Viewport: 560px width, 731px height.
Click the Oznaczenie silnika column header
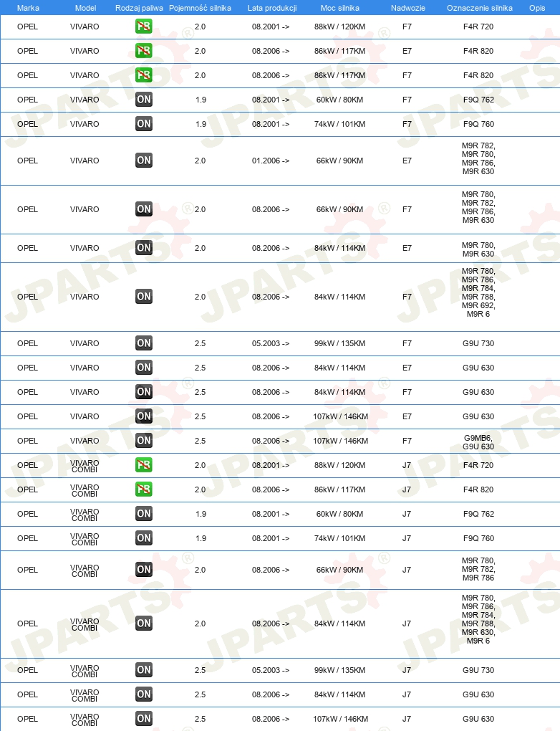[479, 8]
